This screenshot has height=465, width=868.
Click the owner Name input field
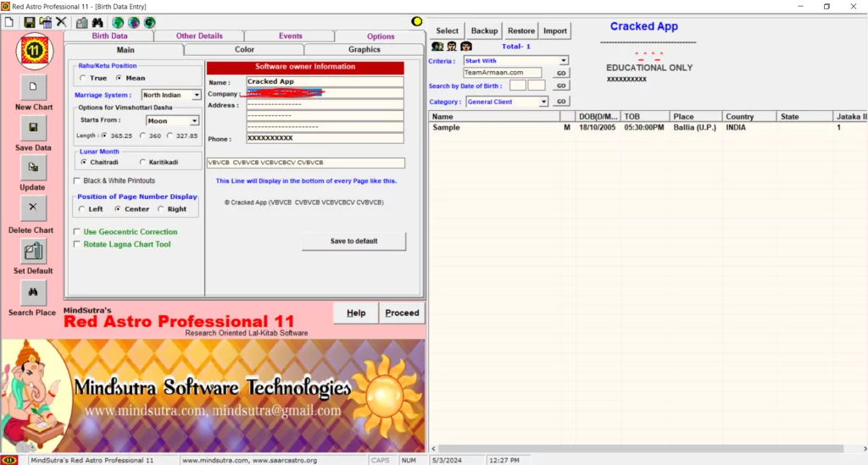tap(325, 82)
